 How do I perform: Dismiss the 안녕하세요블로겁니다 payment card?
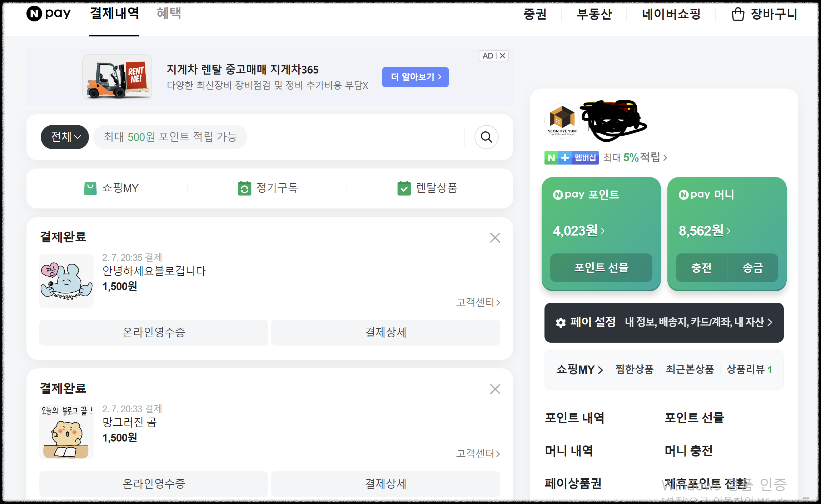click(x=495, y=238)
